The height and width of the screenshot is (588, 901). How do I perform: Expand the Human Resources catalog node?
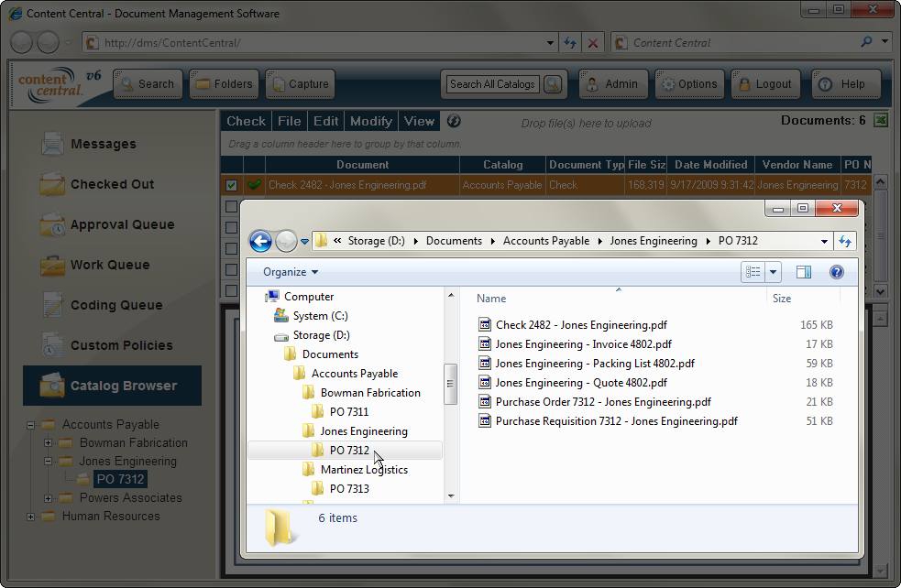point(30,517)
